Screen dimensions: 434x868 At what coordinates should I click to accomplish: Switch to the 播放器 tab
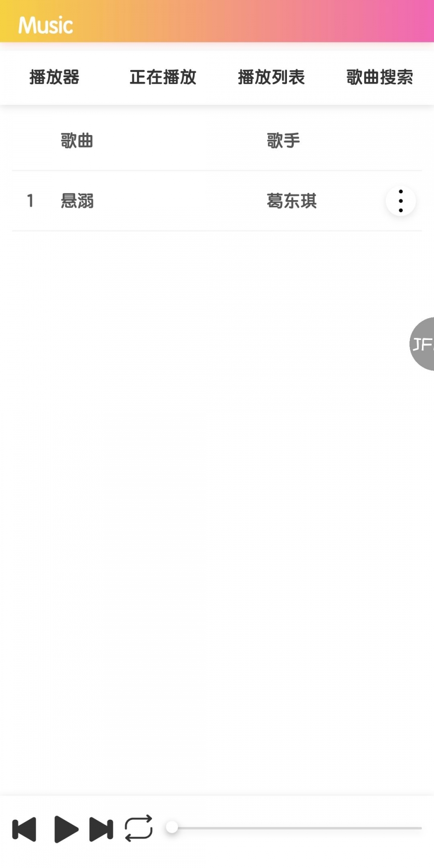point(54,77)
